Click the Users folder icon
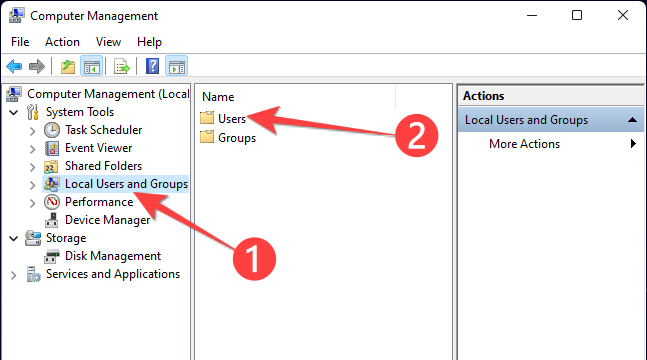Image resolution: width=647 pixels, height=360 pixels. coord(207,118)
